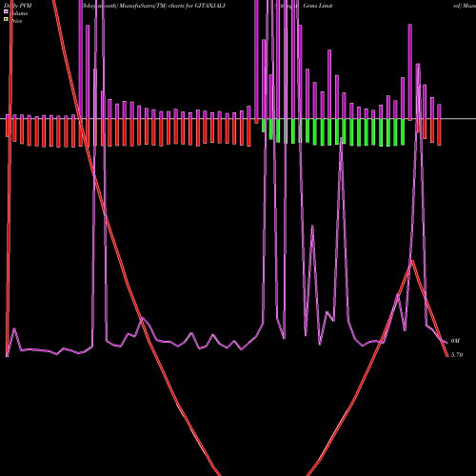Select the Price legend label
The height and width of the screenshot is (476, 476).
click(x=16, y=21)
